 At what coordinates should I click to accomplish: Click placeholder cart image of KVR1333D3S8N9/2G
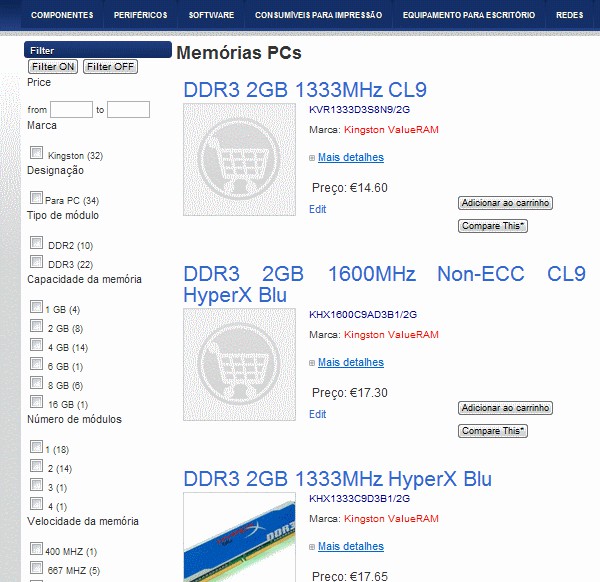coord(239,160)
